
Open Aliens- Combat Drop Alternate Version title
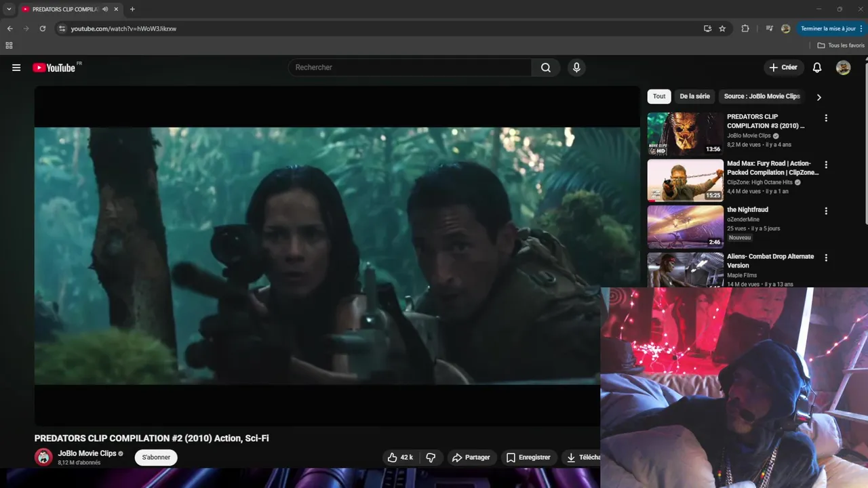[x=770, y=261]
